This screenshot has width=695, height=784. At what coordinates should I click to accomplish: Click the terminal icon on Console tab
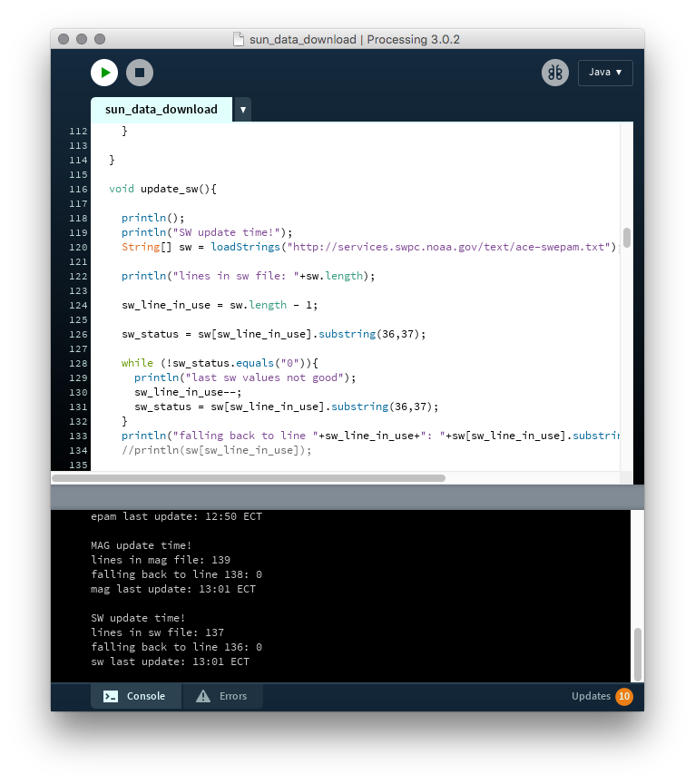tap(110, 696)
